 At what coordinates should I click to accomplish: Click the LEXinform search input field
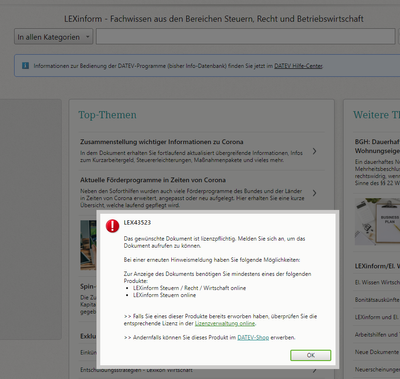(x=246, y=37)
